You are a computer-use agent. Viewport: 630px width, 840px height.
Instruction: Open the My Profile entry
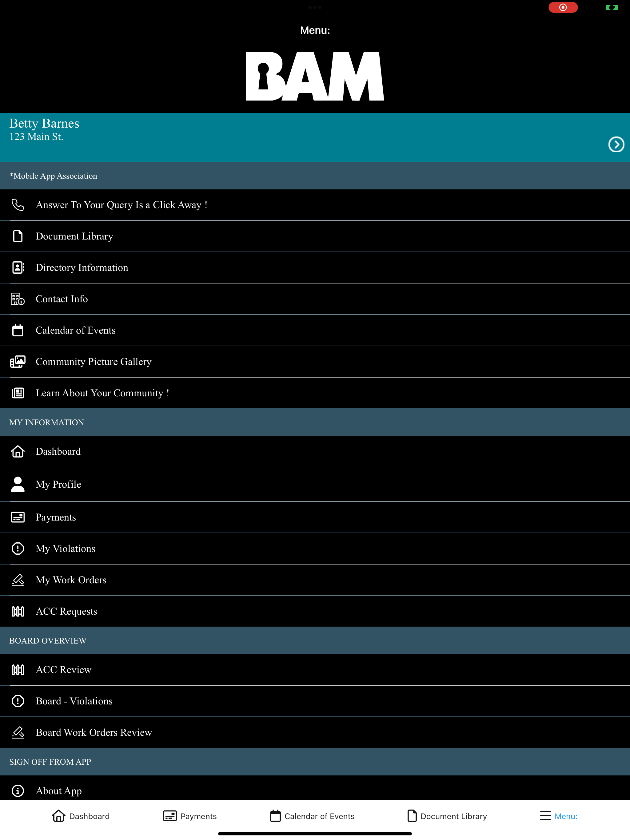[x=315, y=485]
